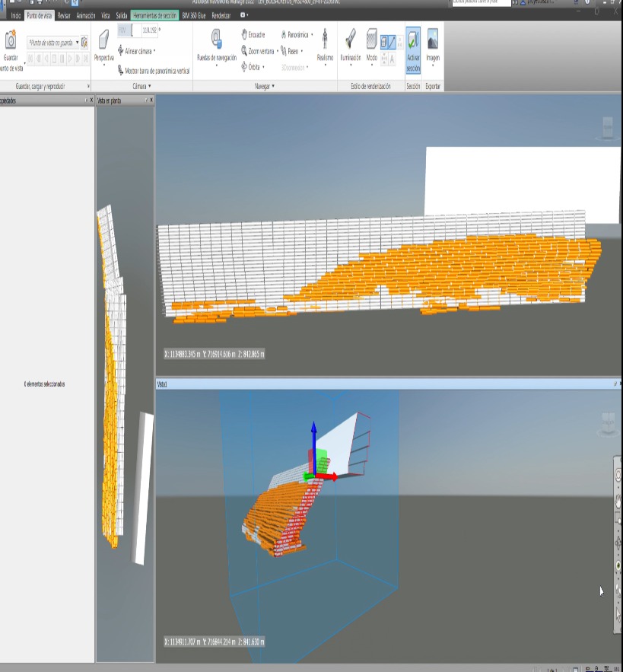This screenshot has width=623, height=672.
Task: Click the Imagen export icon
Action: click(x=432, y=40)
